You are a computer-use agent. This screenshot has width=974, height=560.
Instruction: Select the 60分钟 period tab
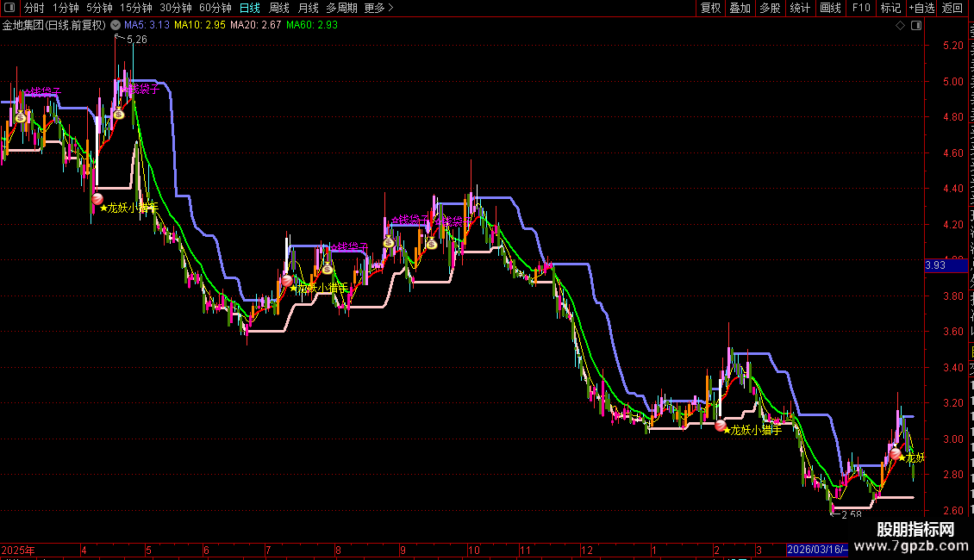coord(215,8)
